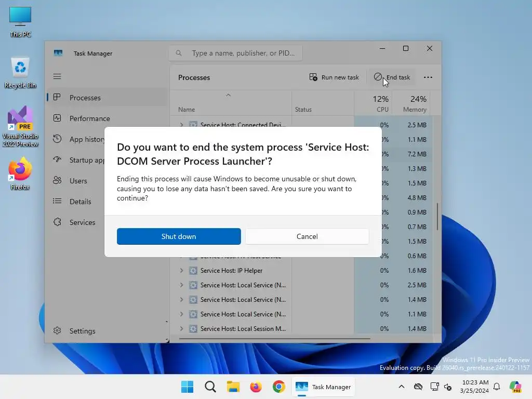Select Service Host: Local Session M... process
532x399 pixels.
243,329
